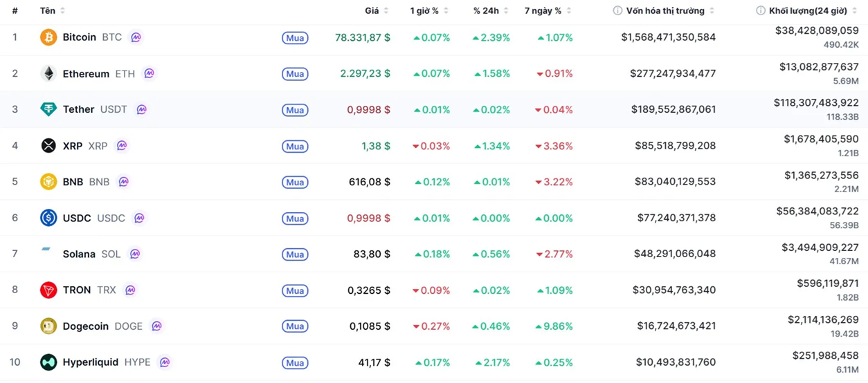This screenshot has height=383, width=868.
Task: Click XRP 7-day change 3.36%
Action: click(554, 146)
